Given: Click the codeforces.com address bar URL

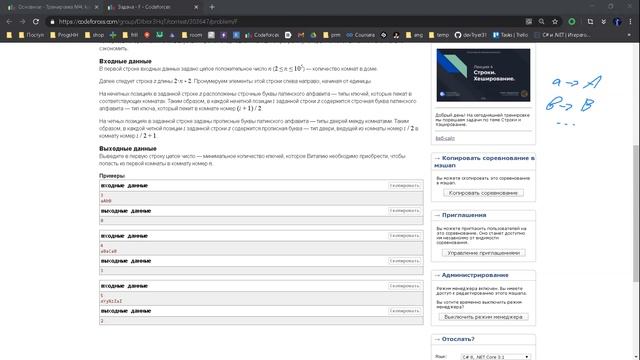Looking at the screenshot, I should [148, 22].
